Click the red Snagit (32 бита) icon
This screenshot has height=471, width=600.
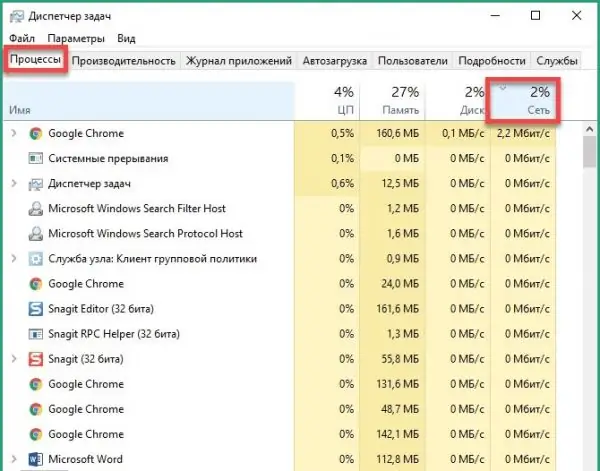click(36, 359)
